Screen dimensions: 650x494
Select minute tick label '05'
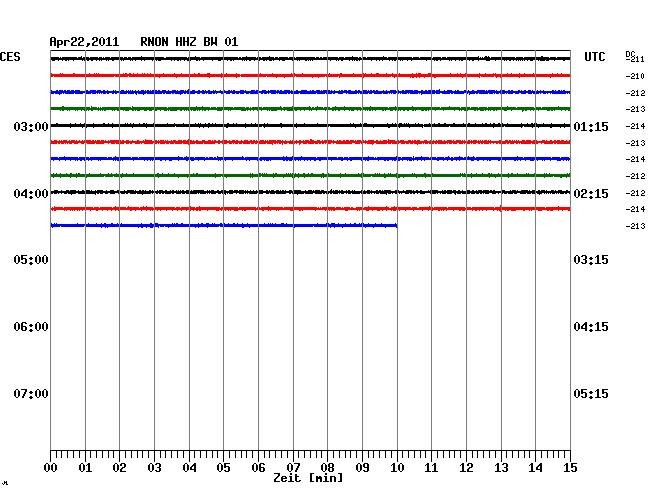tap(223, 467)
